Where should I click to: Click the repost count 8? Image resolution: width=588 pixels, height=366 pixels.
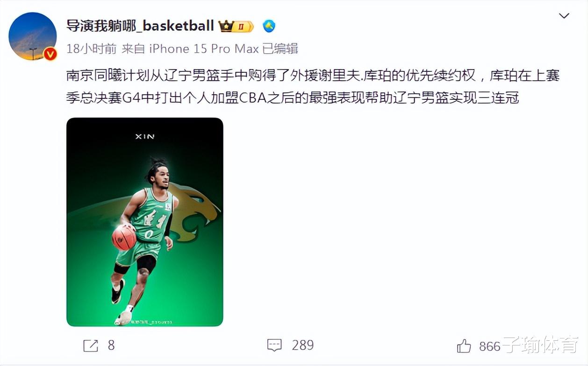click(x=111, y=345)
